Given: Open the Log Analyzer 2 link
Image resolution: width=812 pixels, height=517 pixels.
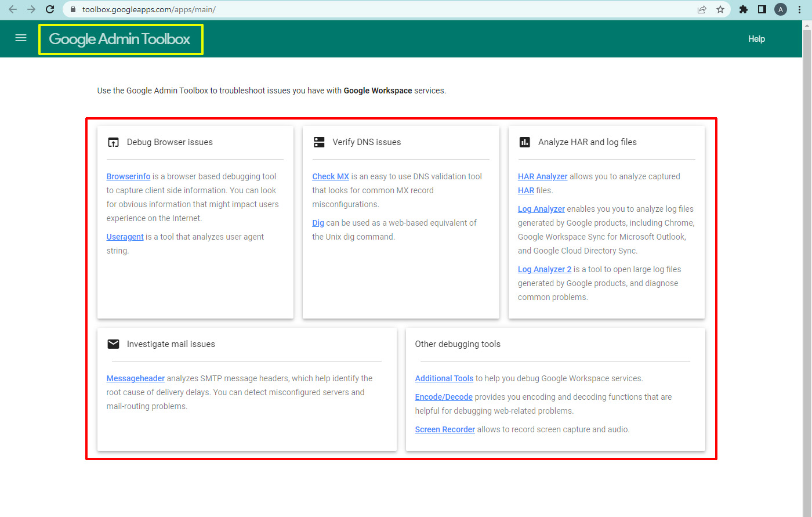Looking at the screenshot, I should tap(545, 269).
